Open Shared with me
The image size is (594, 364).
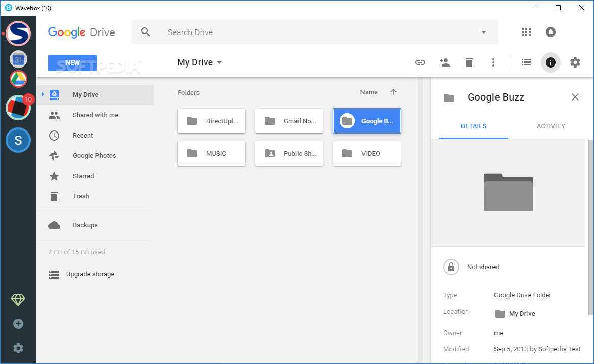[95, 115]
